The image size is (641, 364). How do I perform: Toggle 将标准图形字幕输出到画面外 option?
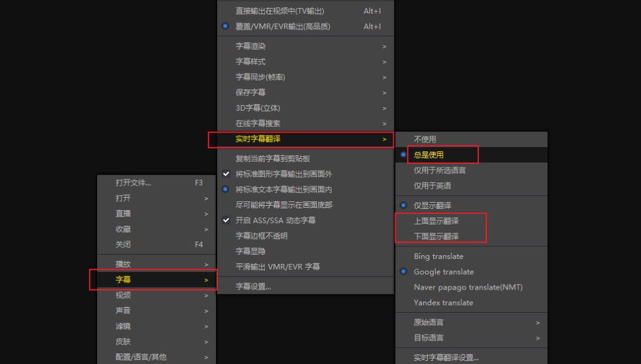[x=269, y=174]
